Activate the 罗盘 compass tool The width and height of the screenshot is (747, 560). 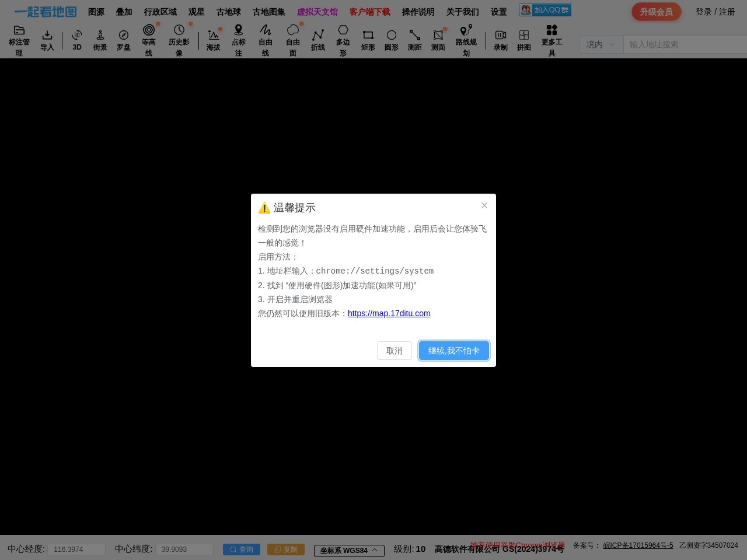click(x=123, y=38)
